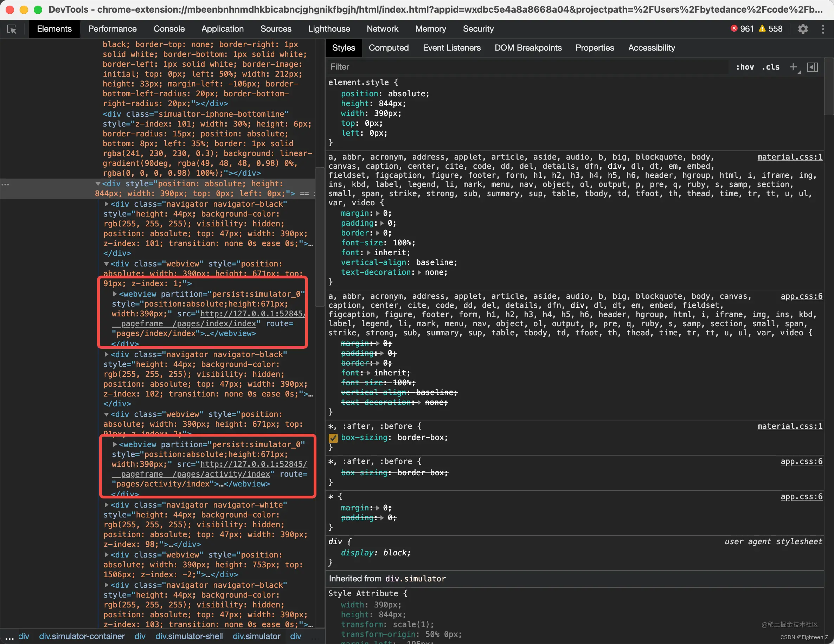The image size is (834, 644).
Task: Expand the margin shorthand in material.css rule
Action: (378, 213)
